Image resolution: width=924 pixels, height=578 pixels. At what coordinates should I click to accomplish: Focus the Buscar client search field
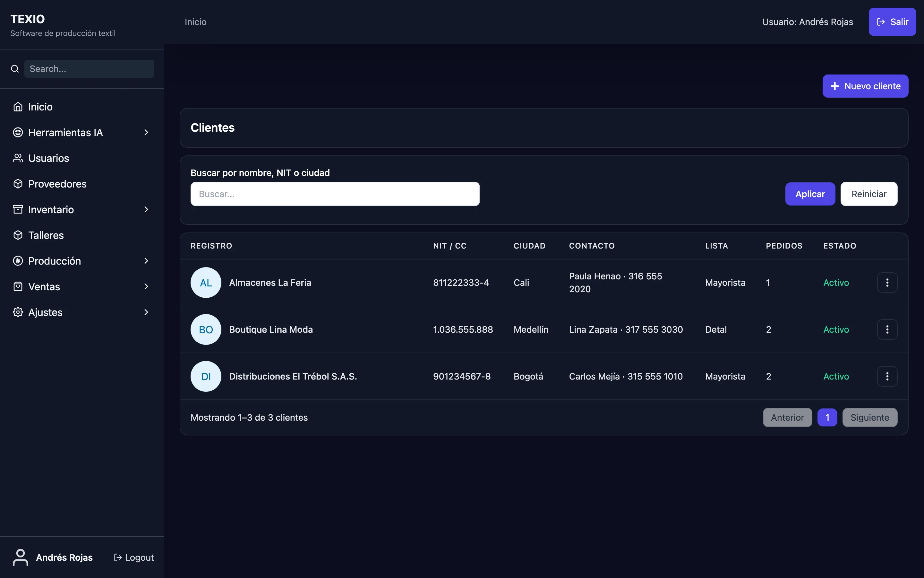tap(335, 194)
